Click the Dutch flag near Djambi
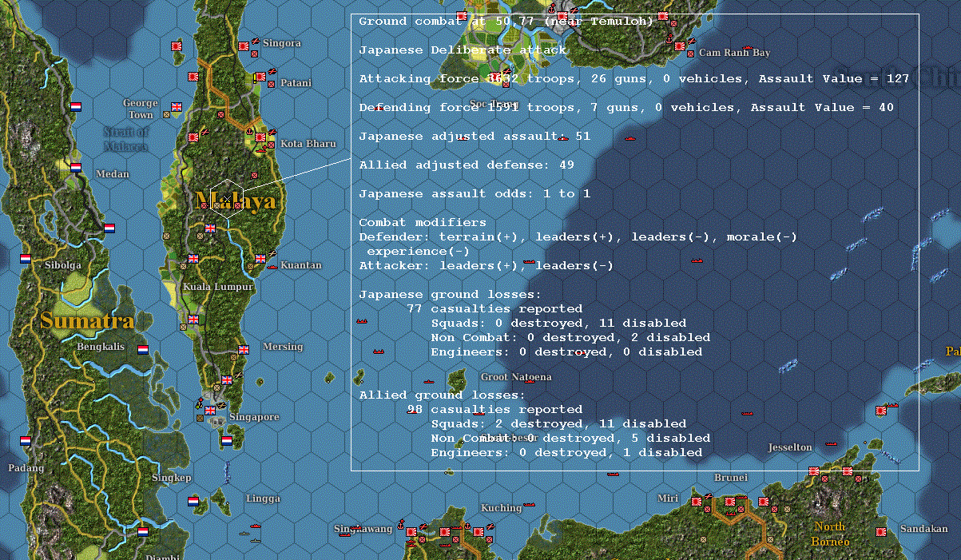This screenshot has height=560, width=961. [x=143, y=531]
